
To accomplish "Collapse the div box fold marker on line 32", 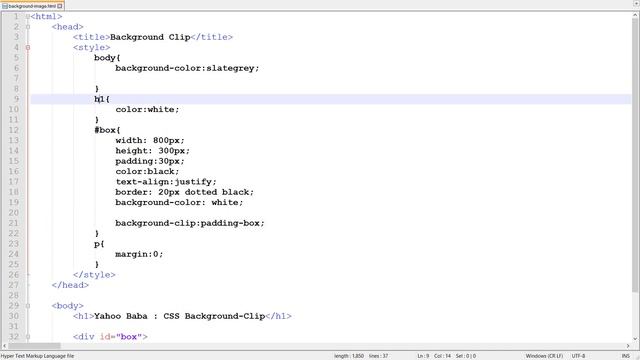I will pos(28,337).
